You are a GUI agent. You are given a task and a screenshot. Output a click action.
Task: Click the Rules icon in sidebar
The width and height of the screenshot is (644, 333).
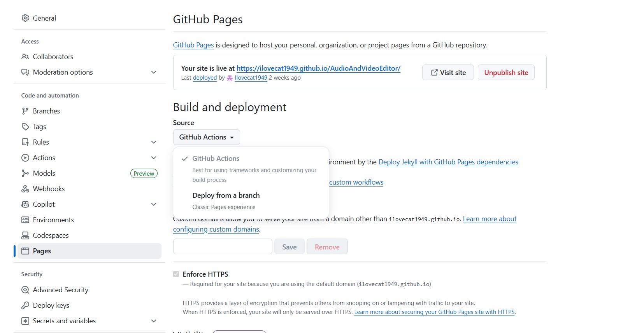(25, 142)
